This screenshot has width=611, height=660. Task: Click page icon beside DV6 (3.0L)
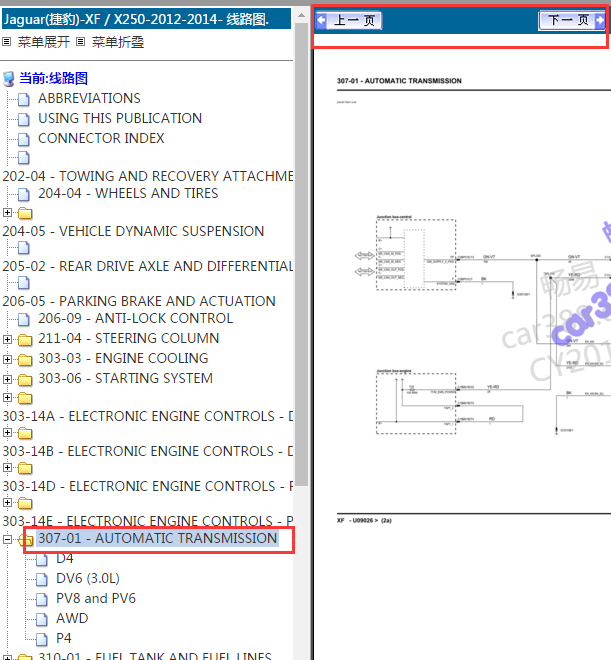pyautogui.click(x=42, y=580)
